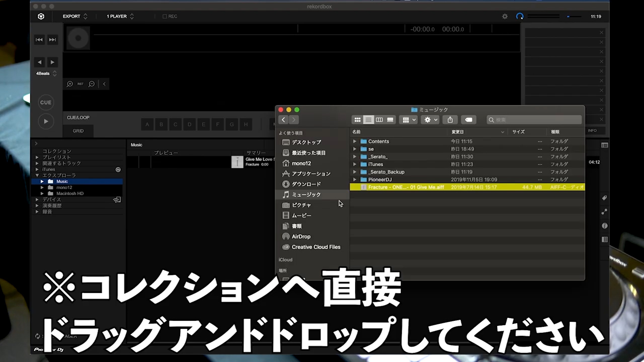Change the 4Beats jump size stepper
Viewport: 644px width, 362px height.
[54, 73]
